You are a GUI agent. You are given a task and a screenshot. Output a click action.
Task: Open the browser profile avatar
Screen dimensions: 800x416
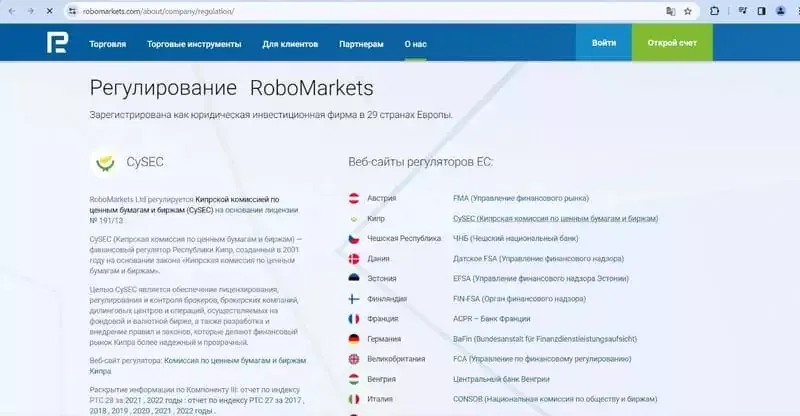click(x=781, y=11)
